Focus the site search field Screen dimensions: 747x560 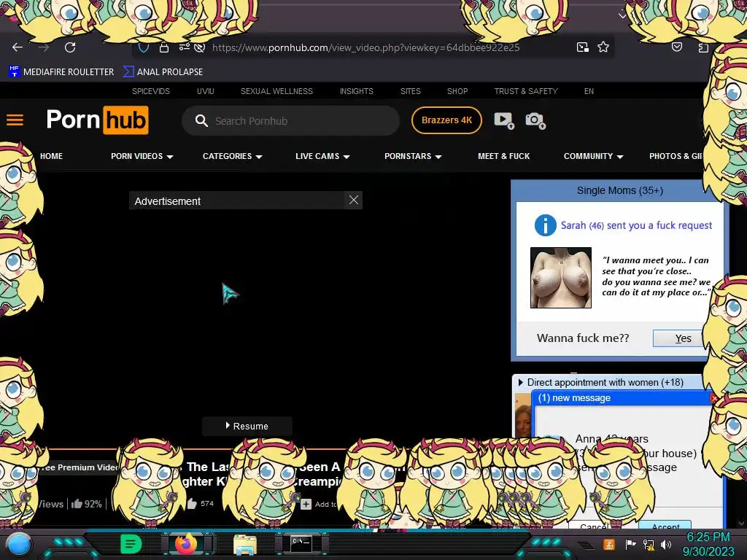290,121
